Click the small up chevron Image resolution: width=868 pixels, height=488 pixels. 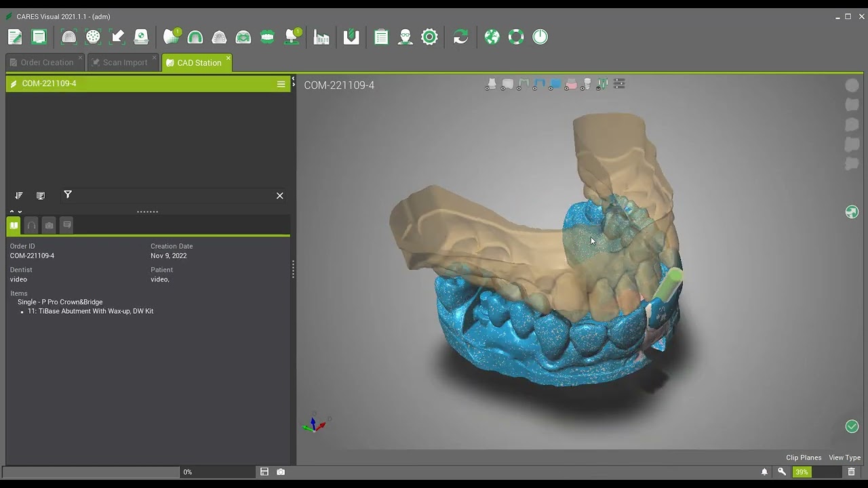pyautogui.click(x=12, y=211)
